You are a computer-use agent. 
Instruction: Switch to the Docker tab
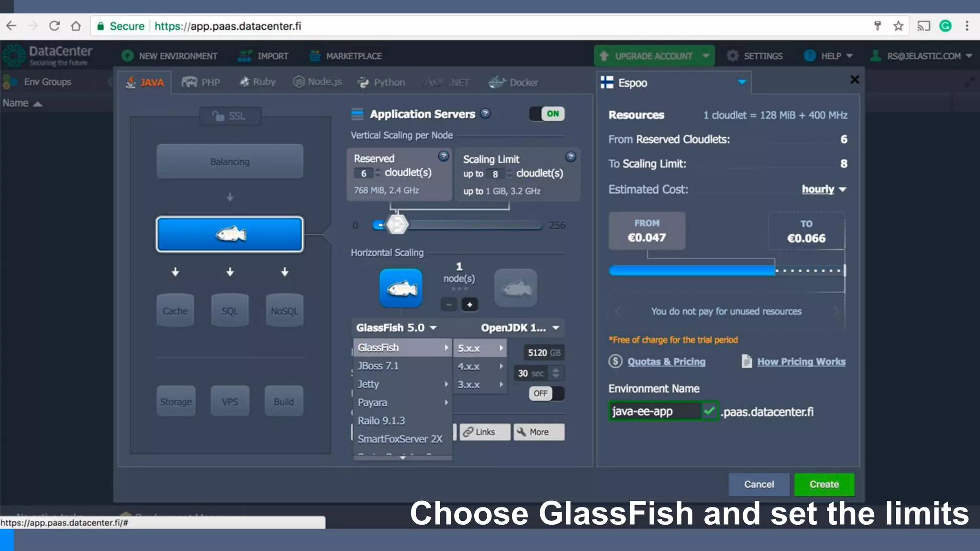click(x=513, y=82)
